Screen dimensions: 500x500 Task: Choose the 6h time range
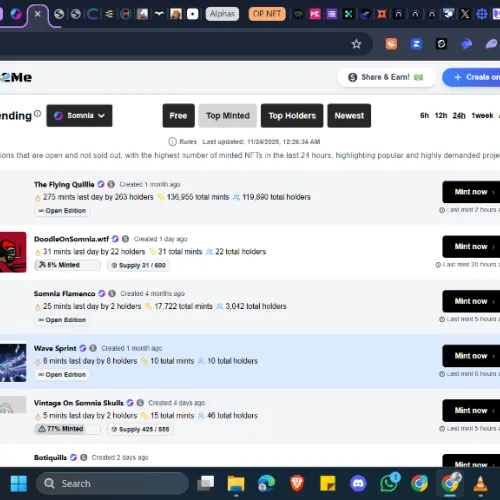(424, 115)
